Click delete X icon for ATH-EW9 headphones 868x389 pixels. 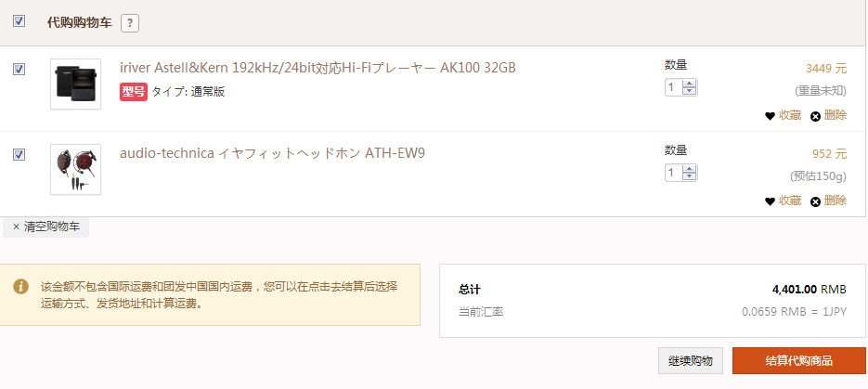point(815,201)
